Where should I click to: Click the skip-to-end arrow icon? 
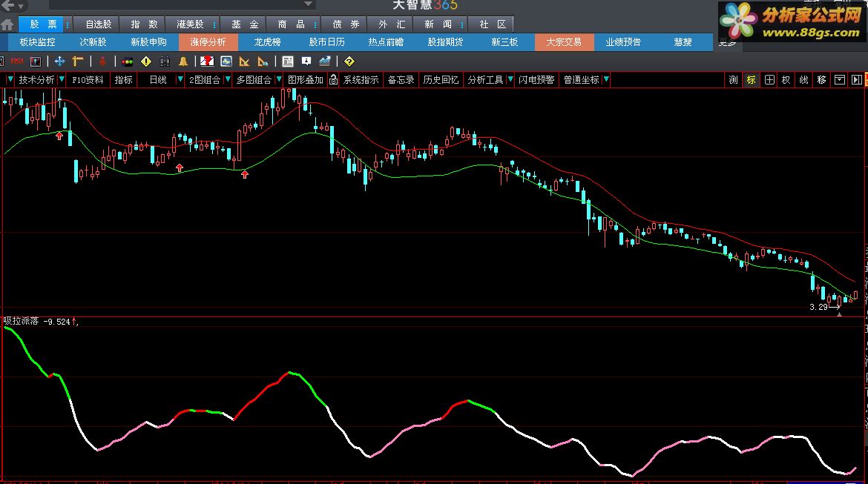[857, 80]
